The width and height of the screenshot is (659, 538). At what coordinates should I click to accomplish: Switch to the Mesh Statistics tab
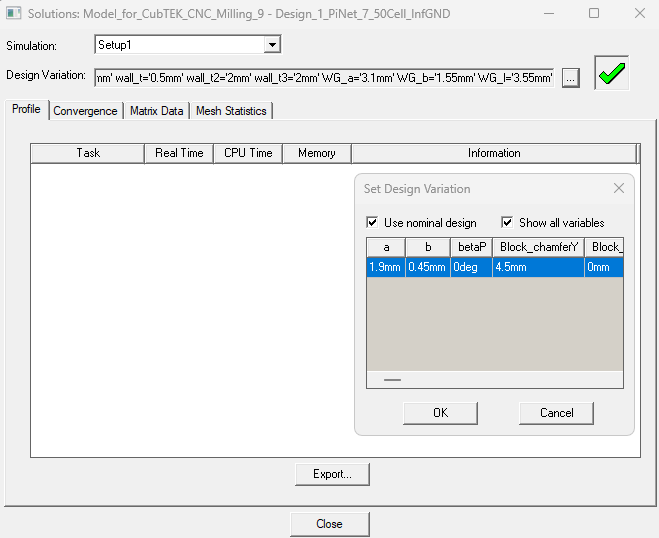231,111
